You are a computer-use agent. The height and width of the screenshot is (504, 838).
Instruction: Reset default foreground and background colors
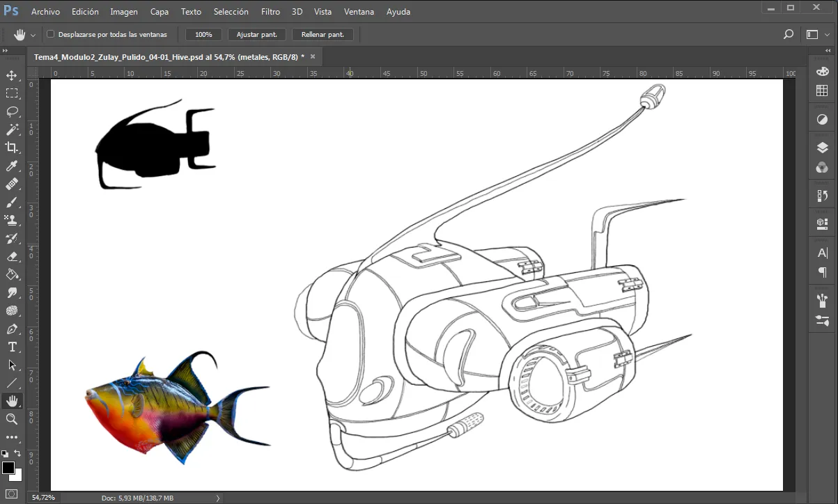[5, 453]
